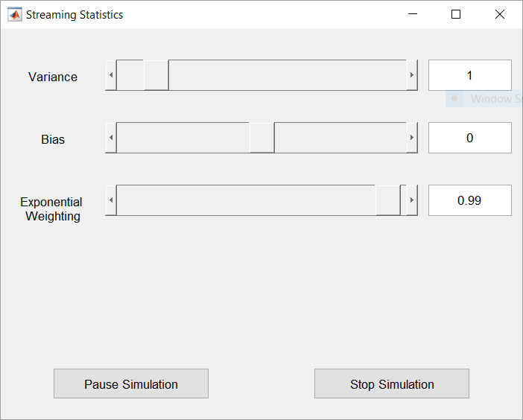This screenshot has height=420, width=523.
Task: Click the Bias slider thumb
Action: (x=262, y=138)
